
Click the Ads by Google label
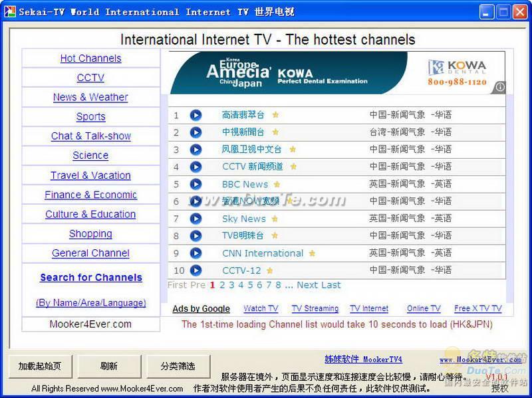(x=201, y=309)
